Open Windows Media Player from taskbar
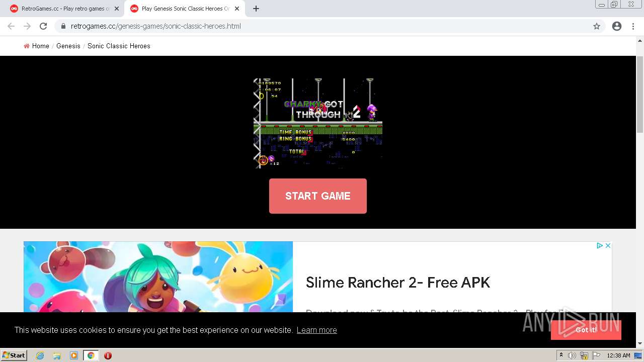The width and height of the screenshot is (644, 362). point(74,355)
